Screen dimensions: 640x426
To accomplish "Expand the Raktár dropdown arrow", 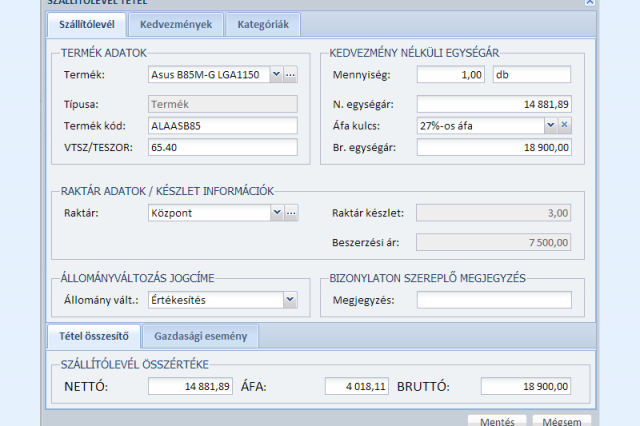I will (277, 213).
